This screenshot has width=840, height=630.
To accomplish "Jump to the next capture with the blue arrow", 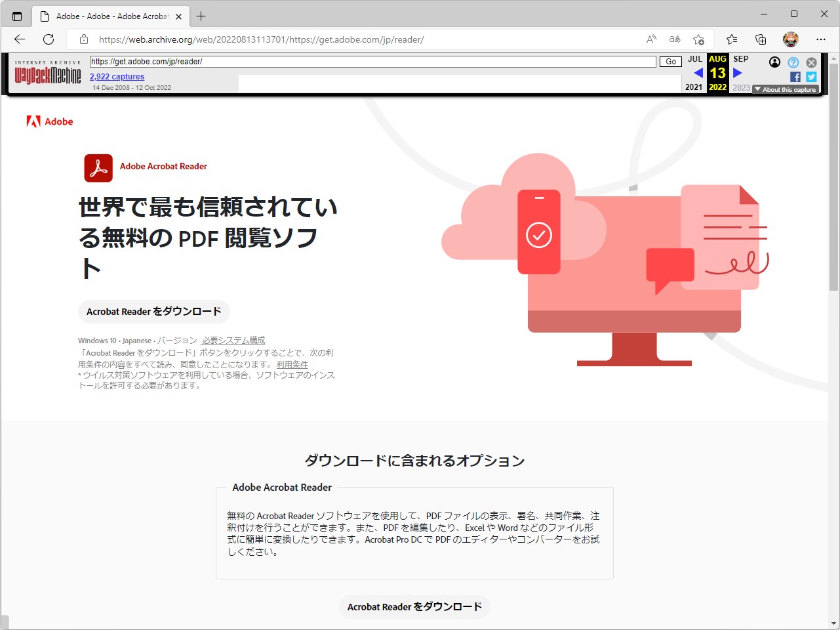I will click(738, 73).
